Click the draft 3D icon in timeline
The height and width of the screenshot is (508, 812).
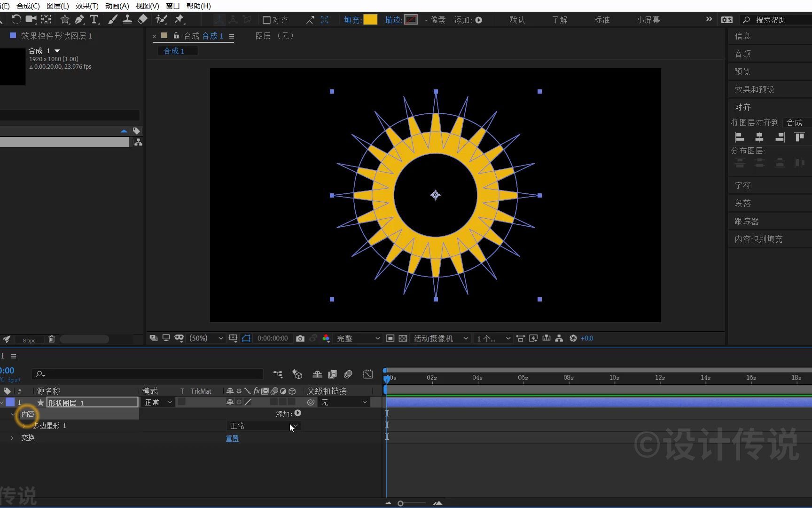pos(297,374)
